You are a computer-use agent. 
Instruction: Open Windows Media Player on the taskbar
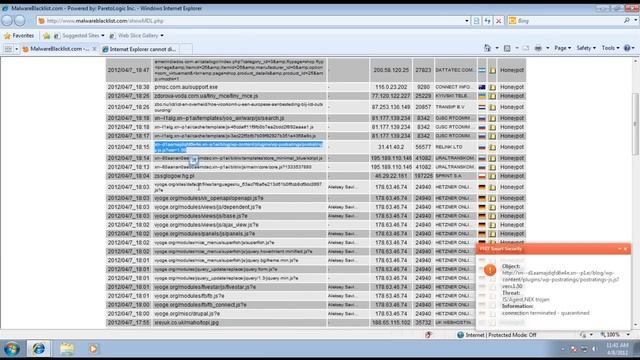(x=93, y=349)
